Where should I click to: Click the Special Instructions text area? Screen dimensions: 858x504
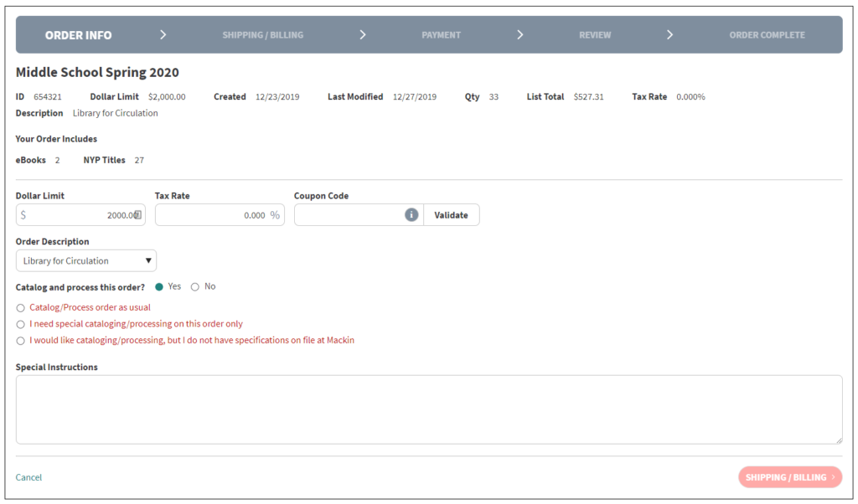tap(428, 409)
